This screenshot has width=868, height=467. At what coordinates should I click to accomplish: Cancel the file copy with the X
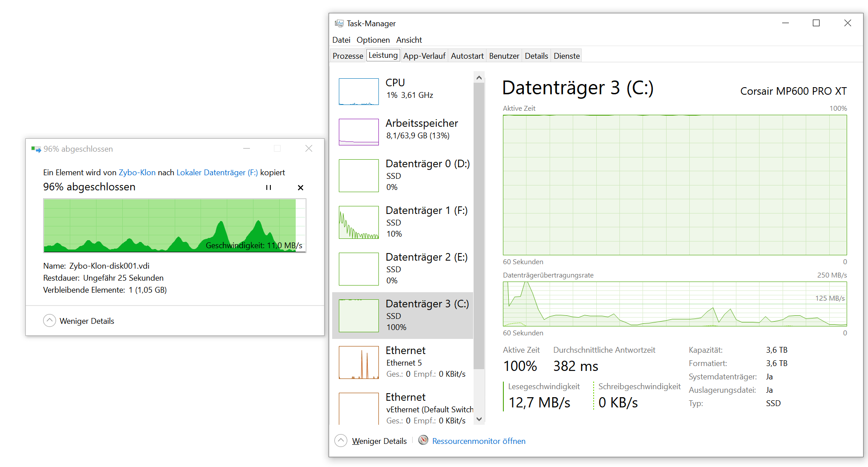coord(301,188)
